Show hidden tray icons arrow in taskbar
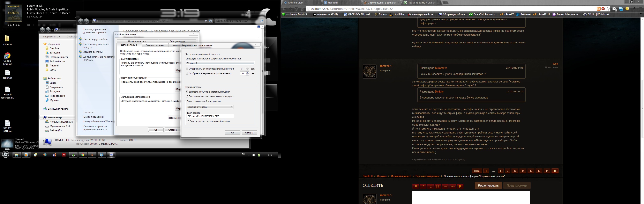The width and height of the screenshot is (644, 204). tap(249, 155)
